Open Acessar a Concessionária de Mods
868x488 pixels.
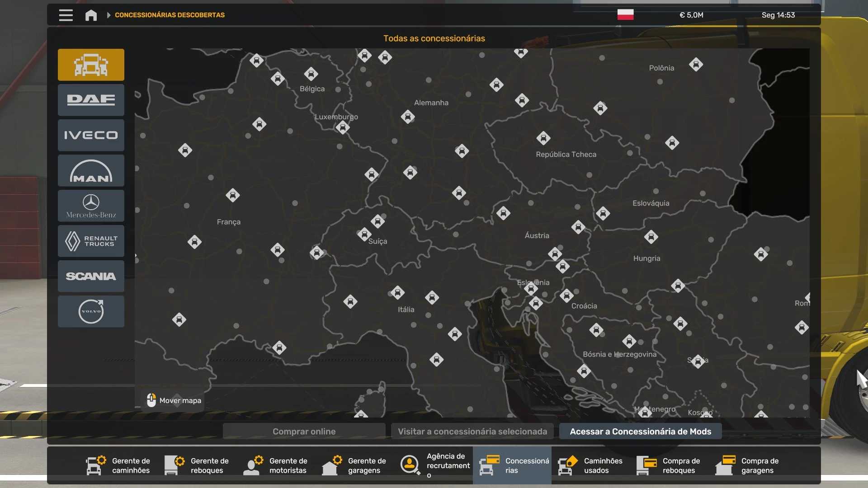(x=640, y=431)
